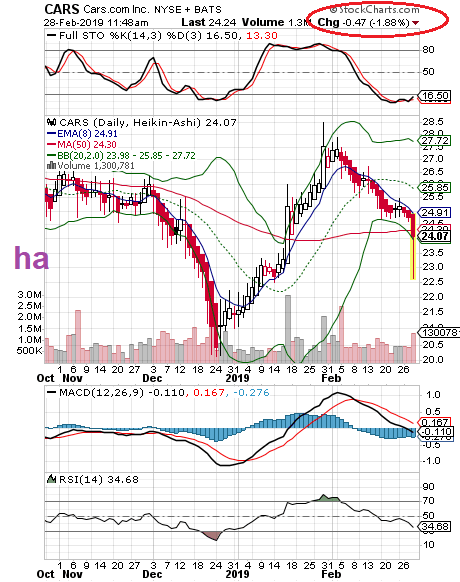Click the 28.5 price axis label
This screenshot has height=582, width=460.
433,122
